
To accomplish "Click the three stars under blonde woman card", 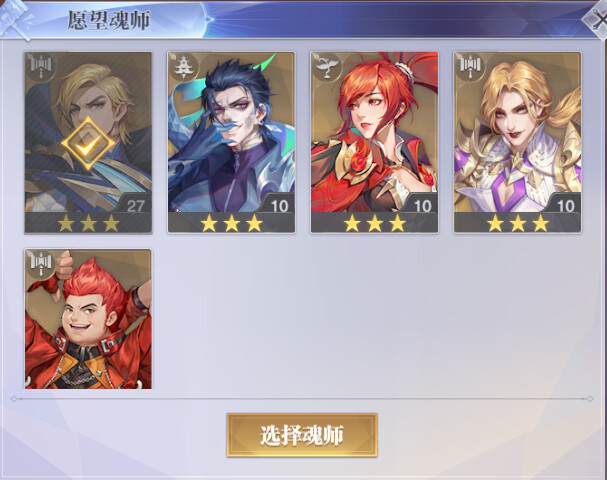I will [518, 224].
